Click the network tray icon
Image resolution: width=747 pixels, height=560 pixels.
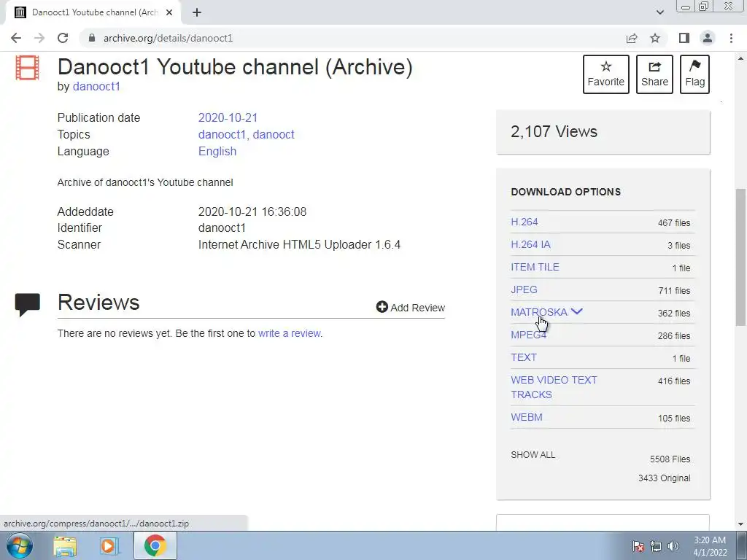click(x=656, y=546)
